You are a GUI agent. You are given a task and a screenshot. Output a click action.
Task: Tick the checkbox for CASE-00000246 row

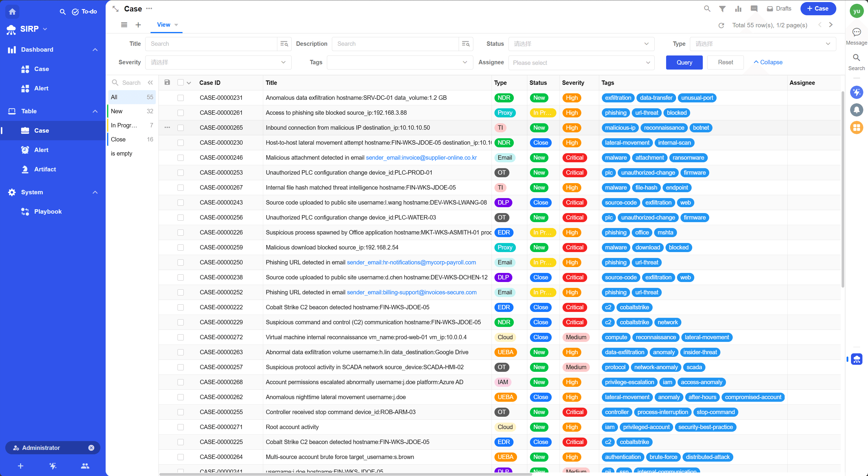[180, 158]
